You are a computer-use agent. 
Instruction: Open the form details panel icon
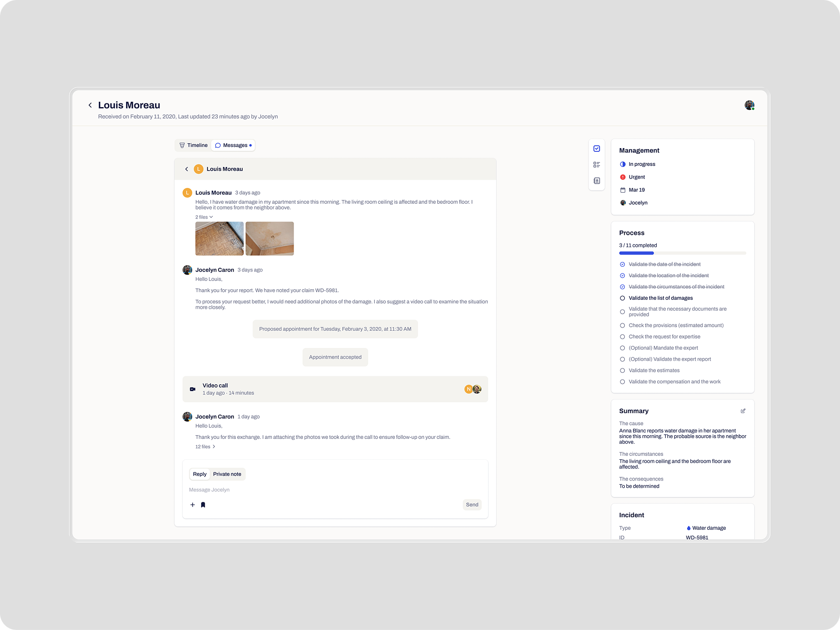pyautogui.click(x=596, y=164)
